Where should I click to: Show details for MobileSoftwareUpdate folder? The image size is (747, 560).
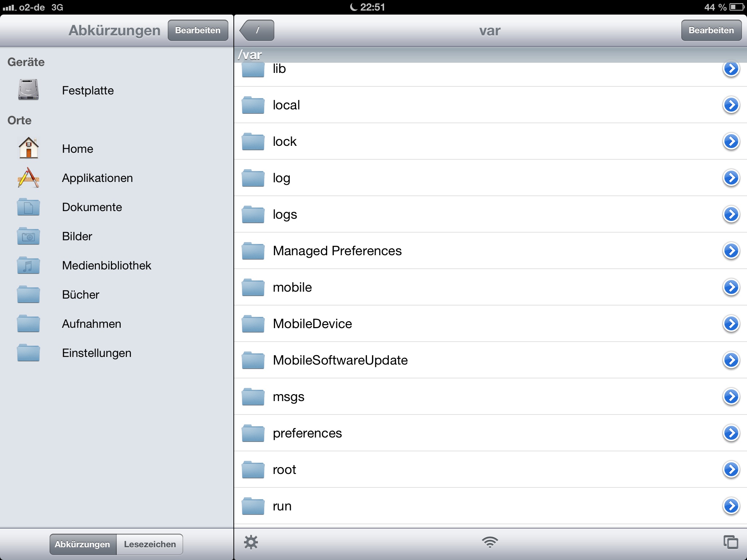(x=731, y=360)
